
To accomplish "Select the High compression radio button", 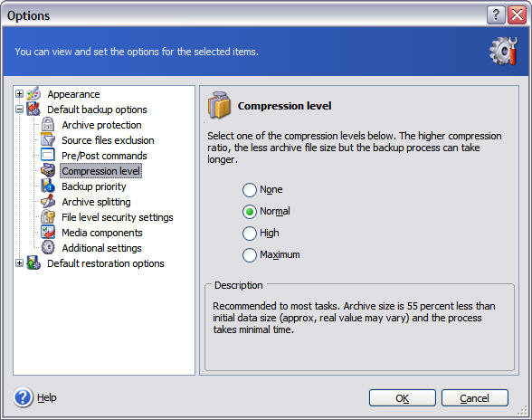I will pyautogui.click(x=250, y=234).
